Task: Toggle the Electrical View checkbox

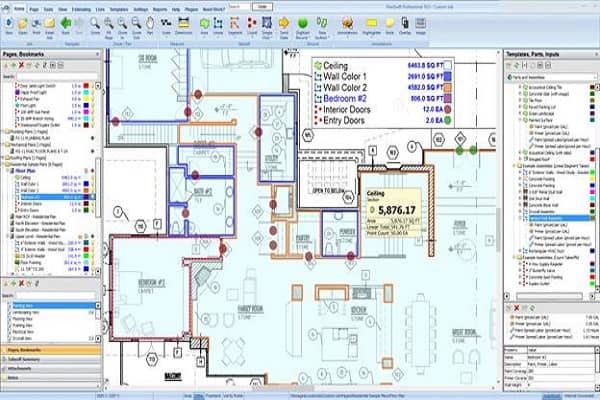Action: (x=10, y=332)
